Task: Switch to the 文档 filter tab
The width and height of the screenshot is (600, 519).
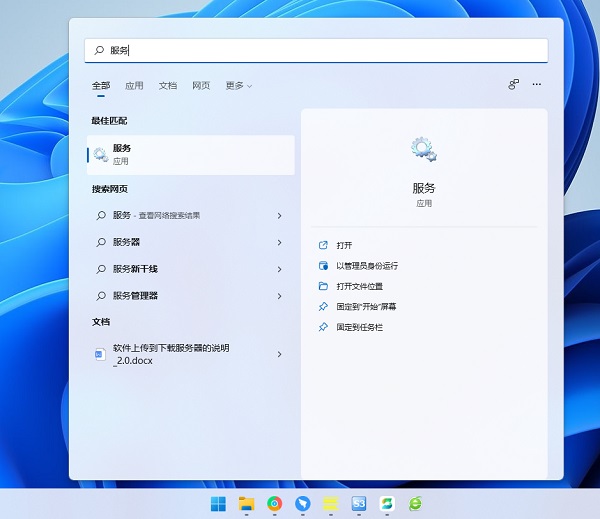Action: pyautogui.click(x=168, y=86)
